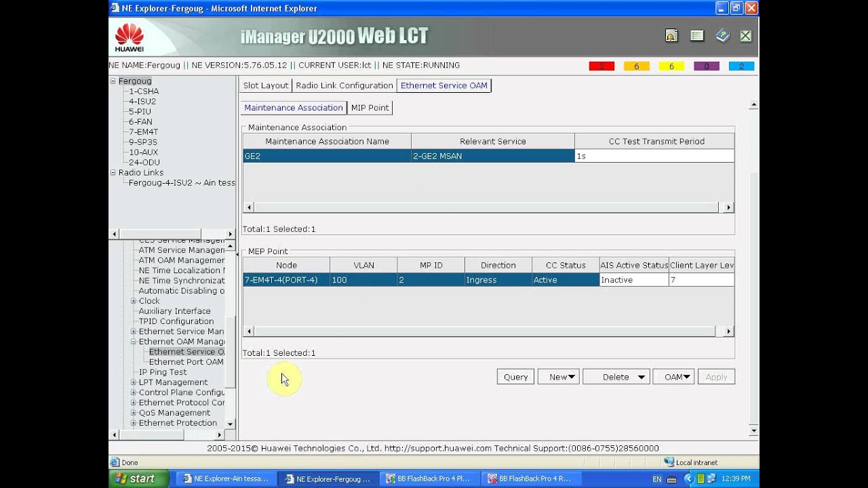Image resolution: width=868 pixels, height=488 pixels.
Task: Click the Query button
Action: point(515,377)
